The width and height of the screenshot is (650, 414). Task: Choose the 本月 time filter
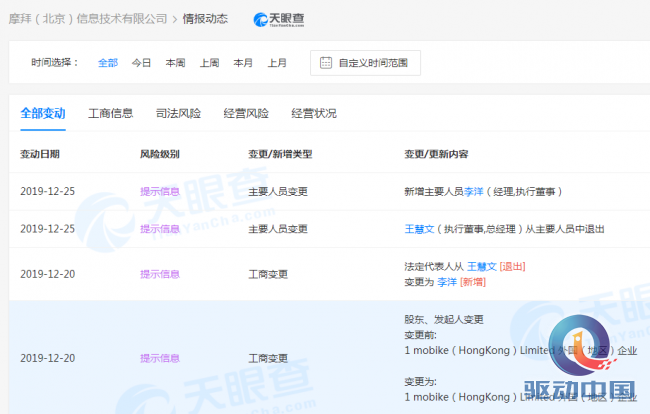[243, 63]
